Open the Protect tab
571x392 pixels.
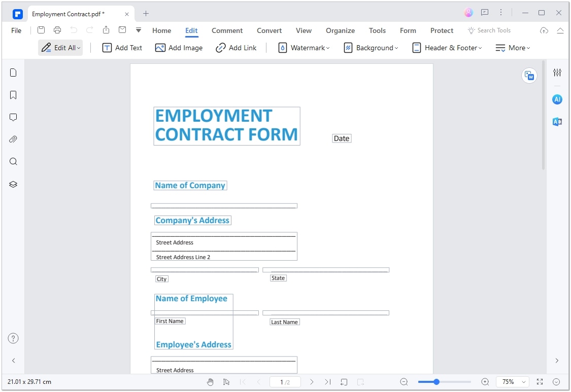(x=442, y=30)
